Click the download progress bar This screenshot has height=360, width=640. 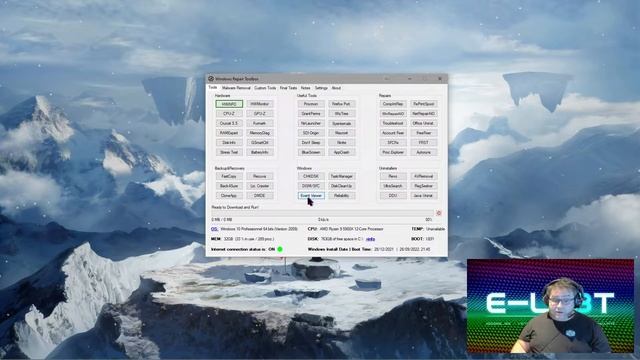pos(322,213)
